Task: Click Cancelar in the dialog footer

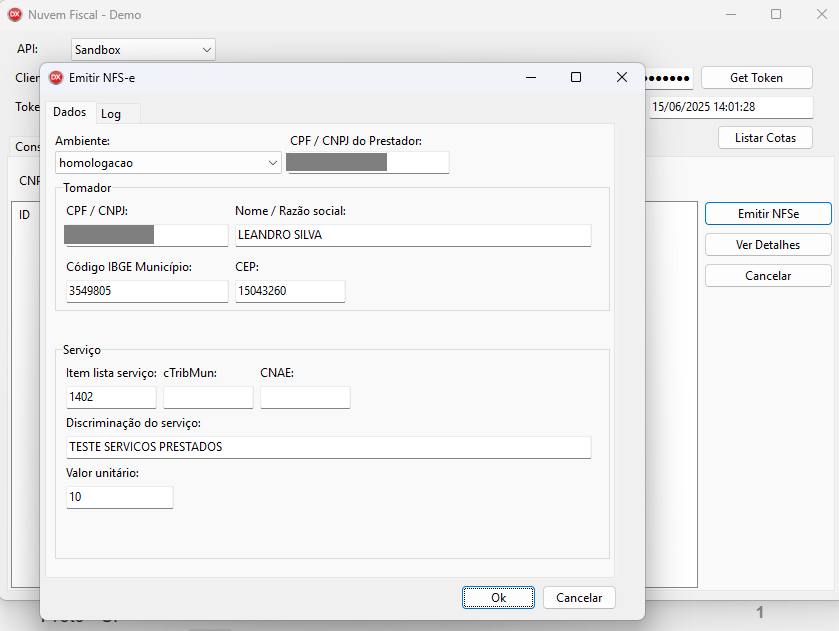Action: click(579, 597)
